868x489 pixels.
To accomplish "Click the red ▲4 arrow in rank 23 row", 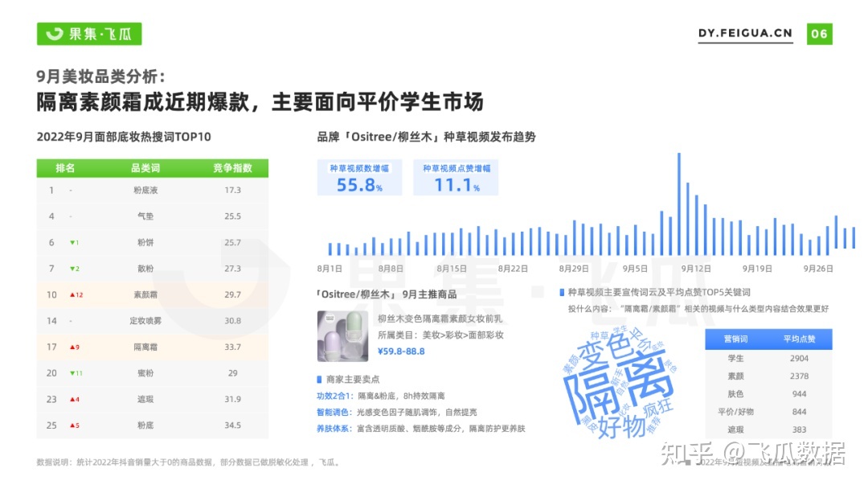I will click(x=75, y=399).
